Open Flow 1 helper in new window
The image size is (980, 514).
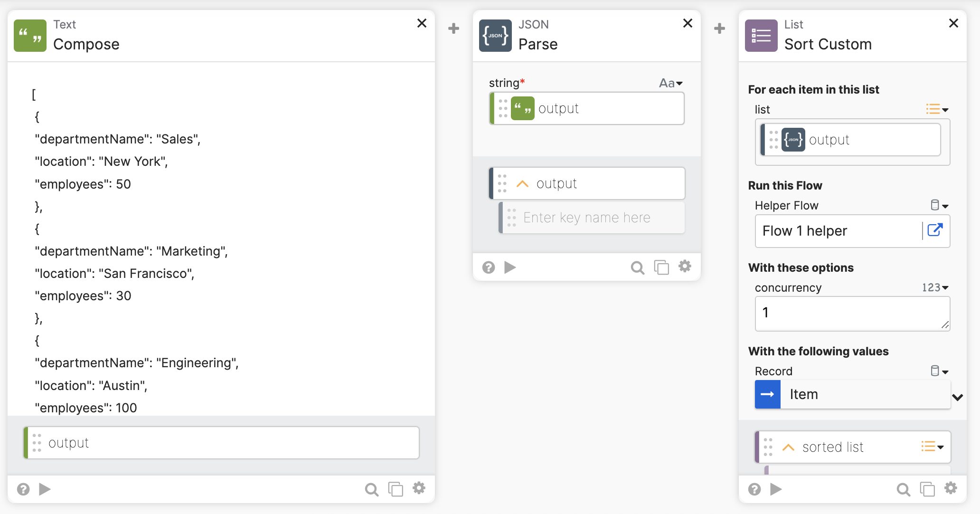tap(934, 230)
